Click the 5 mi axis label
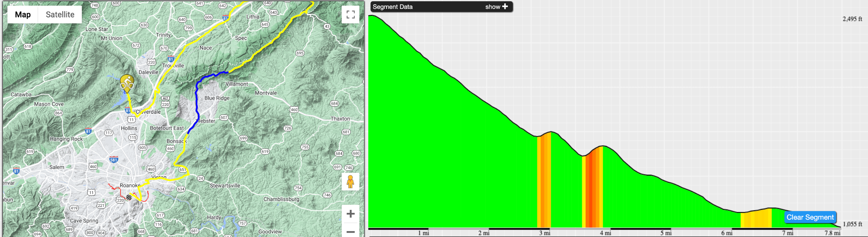Image resolution: width=868 pixels, height=237 pixels. pyautogui.click(x=666, y=233)
